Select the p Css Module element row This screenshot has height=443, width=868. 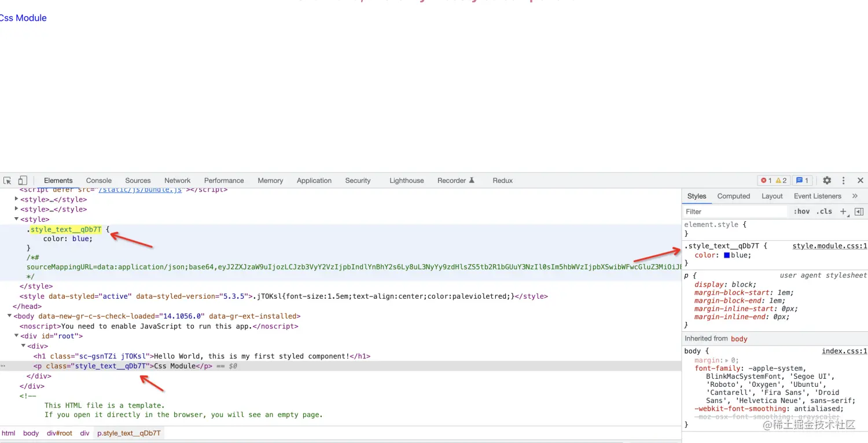(x=340, y=366)
